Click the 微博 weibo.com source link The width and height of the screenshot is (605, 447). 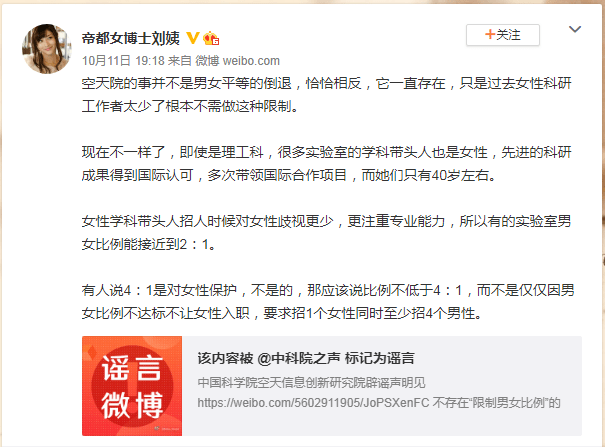[238, 61]
